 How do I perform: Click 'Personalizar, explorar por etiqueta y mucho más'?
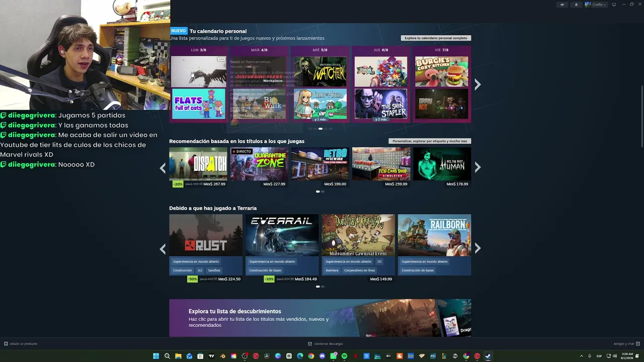(x=430, y=141)
